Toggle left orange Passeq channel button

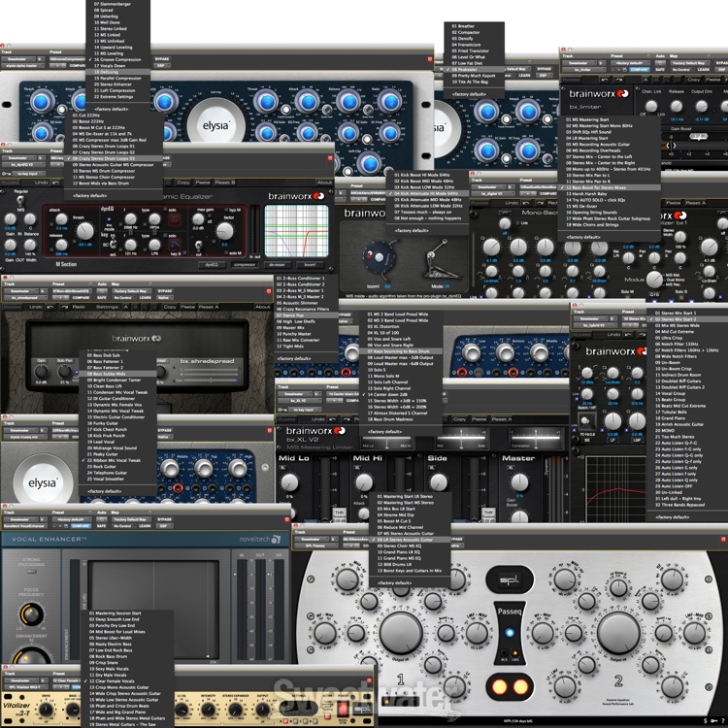pyautogui.click(x=499, y=686)
